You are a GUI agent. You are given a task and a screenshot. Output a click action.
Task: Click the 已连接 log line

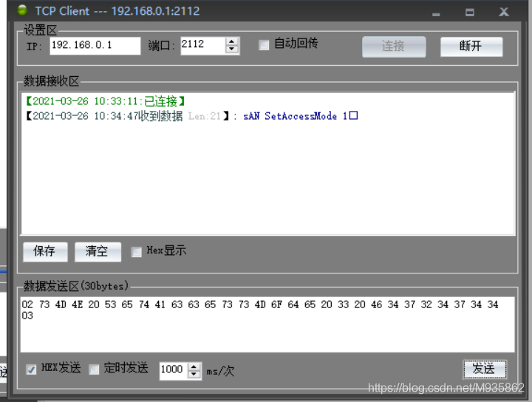click(106, 101)
